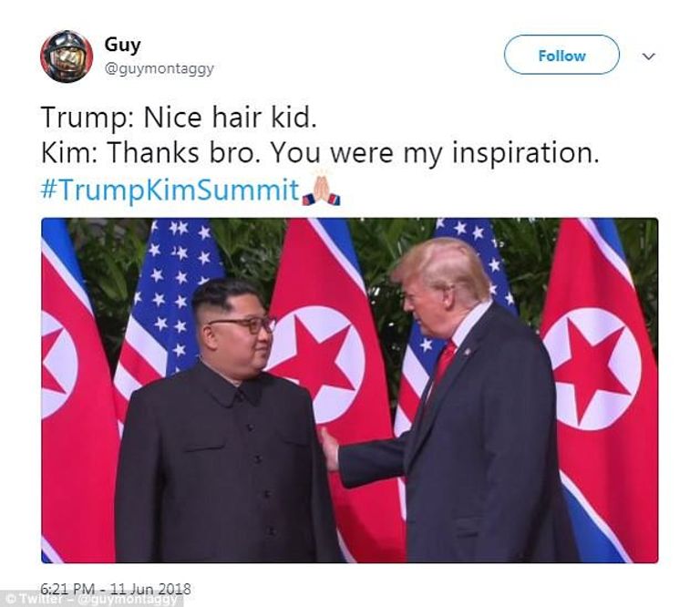Open the #TrumpKimSummit hashtag link
Viewport: 700px width, 607px height.
click(170, 190)
